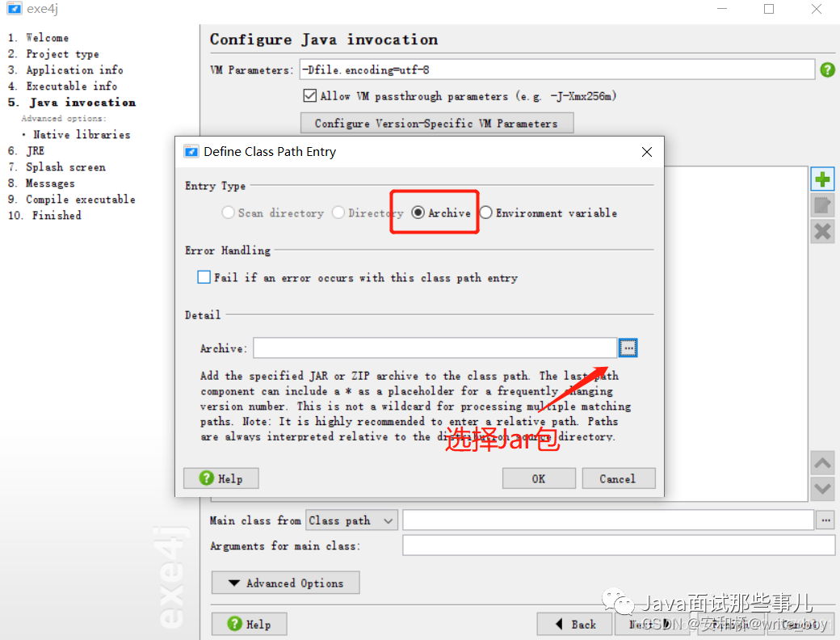Screen dimensions: 840x640
Task: Go to step 1 Welcome
Action: pyautogui.click(x=39, y=37)
